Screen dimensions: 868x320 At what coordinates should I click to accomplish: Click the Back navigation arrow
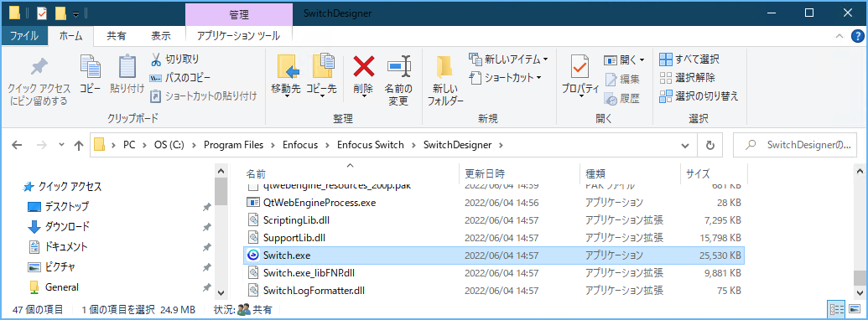(x=17, y=146)
